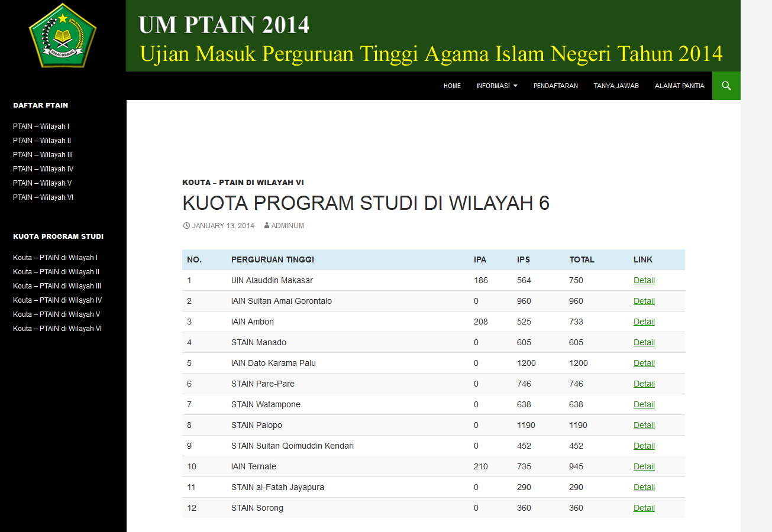Expand the Informasi dropdown menu

click(x=496, y=86)
